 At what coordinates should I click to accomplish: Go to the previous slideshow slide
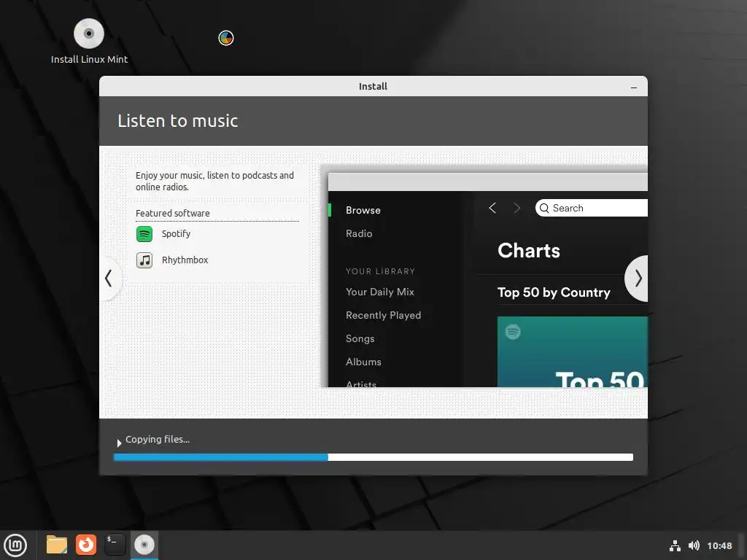coord(109,278)
